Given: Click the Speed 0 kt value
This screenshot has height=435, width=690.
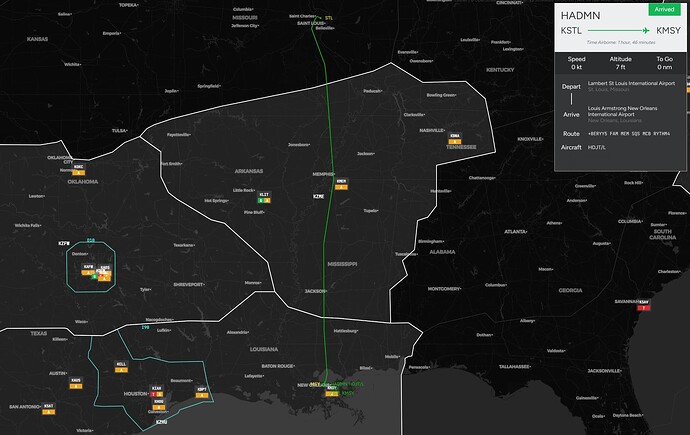Looking at the screenshot, I should [576, 67].
